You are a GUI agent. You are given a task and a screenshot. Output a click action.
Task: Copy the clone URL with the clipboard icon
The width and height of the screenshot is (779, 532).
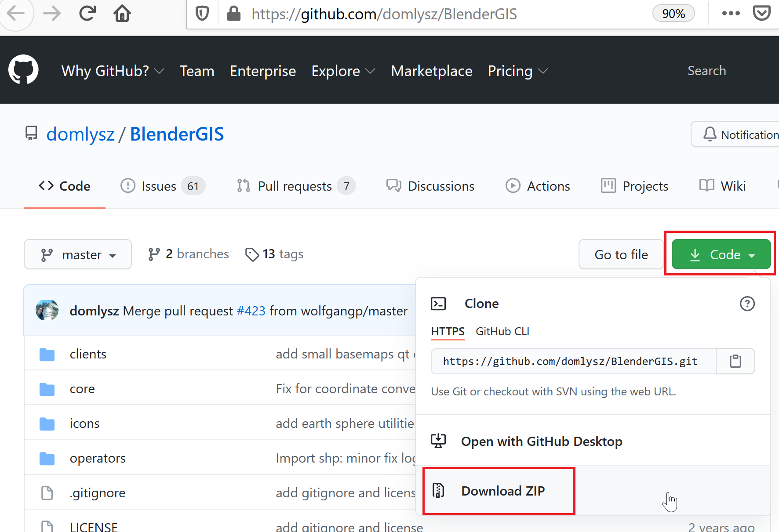click(735, 361)
